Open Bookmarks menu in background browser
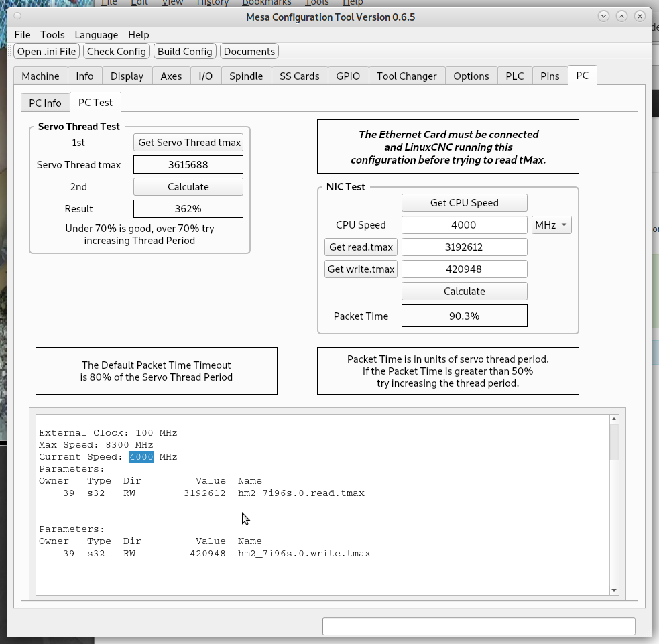Screen dimensions: 659x644 click(x=266, y=3)
